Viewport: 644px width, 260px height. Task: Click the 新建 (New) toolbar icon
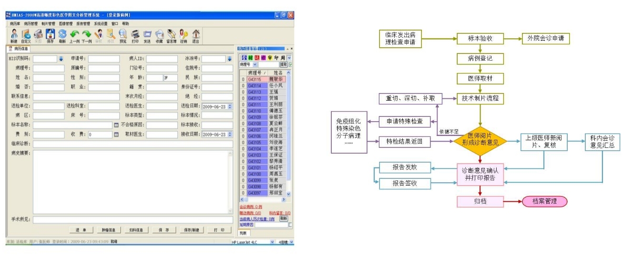point(14,35)
